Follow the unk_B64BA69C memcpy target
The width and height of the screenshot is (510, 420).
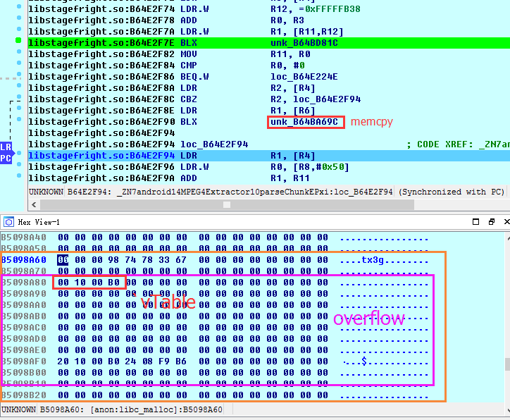(x=304, y=122)
